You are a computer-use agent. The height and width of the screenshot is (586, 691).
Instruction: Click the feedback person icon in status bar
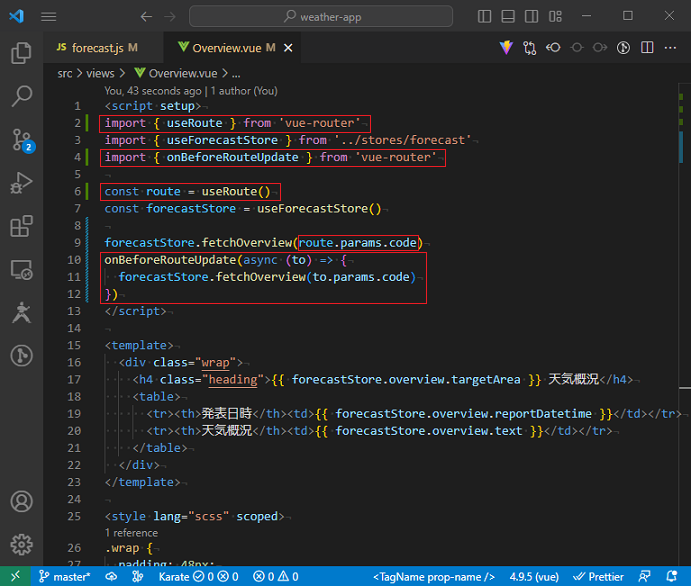coord(644,576)
